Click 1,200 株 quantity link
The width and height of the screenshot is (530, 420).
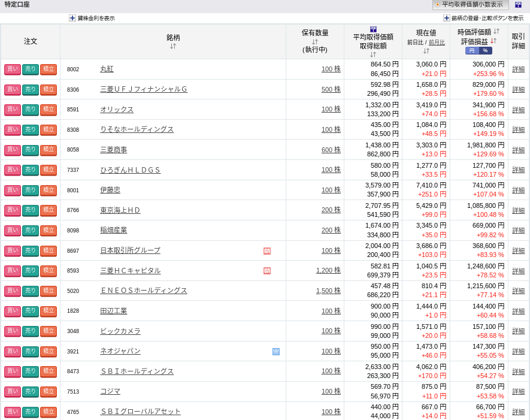pos(328,271)
